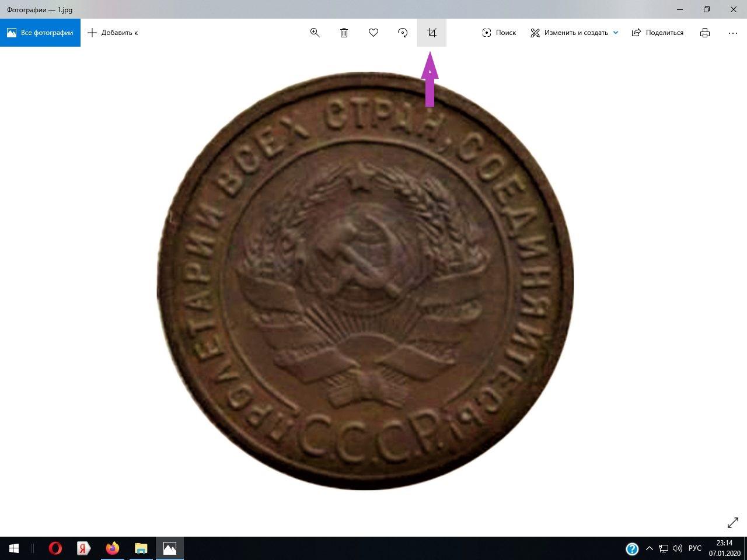
Task: Open the volume speaker tray icon
Action: tap(678, 548)
